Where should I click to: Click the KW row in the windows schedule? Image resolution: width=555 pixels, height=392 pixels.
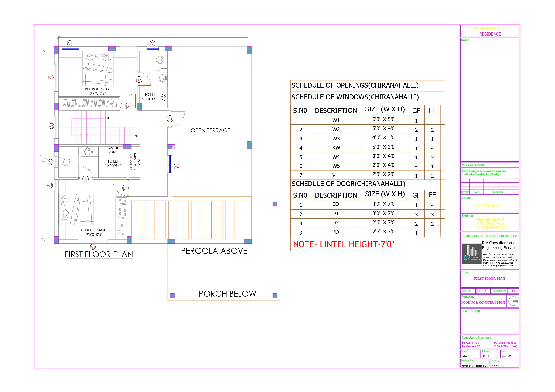[336, 148]
